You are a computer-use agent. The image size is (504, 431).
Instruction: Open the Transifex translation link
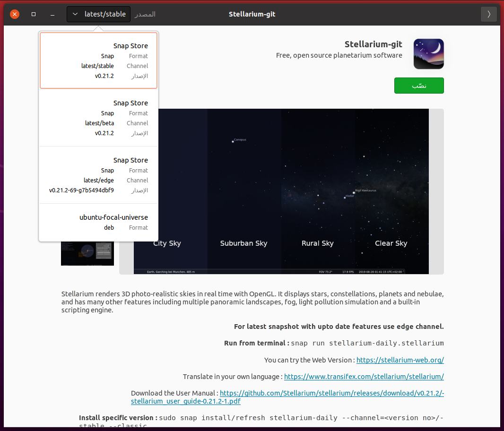click(364, 377)
